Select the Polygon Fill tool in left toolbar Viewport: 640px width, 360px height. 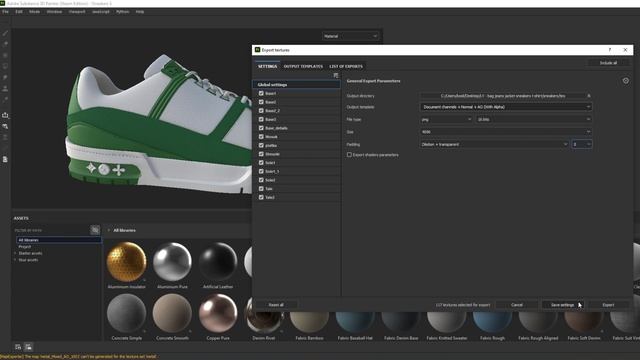point(5,66)
